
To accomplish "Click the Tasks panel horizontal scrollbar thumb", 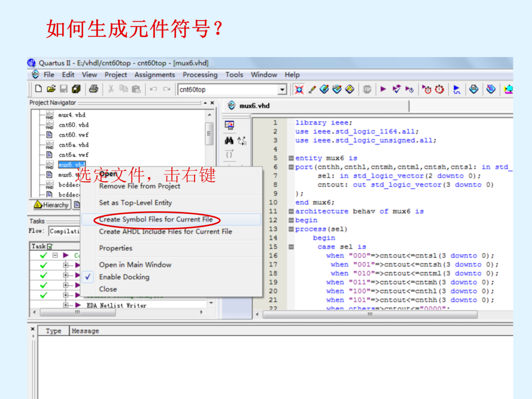I will pyautogui.click(x=78, y=312).
